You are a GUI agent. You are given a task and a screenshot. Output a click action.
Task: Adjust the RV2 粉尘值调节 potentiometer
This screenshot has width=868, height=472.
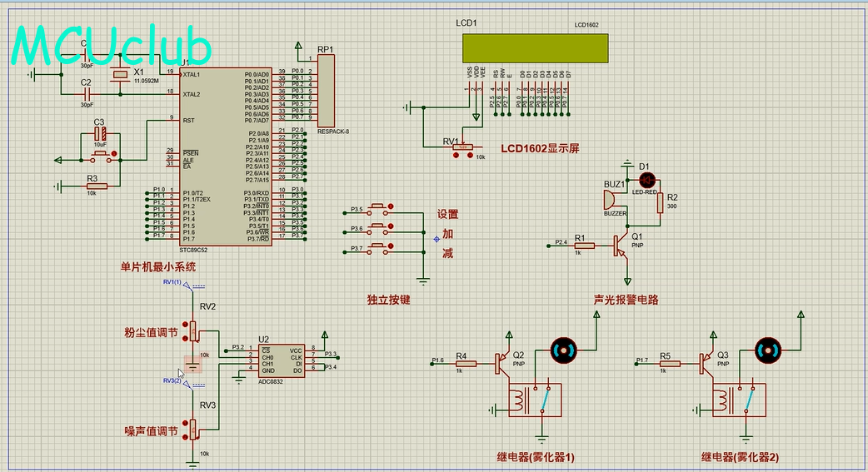click(193, 330)
